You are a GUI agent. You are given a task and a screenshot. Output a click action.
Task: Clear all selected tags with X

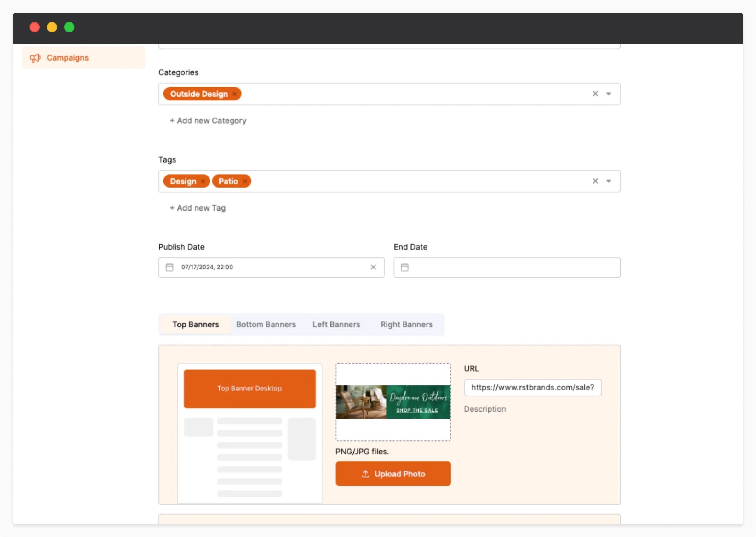pyautogui.click(x=595, y=181)
